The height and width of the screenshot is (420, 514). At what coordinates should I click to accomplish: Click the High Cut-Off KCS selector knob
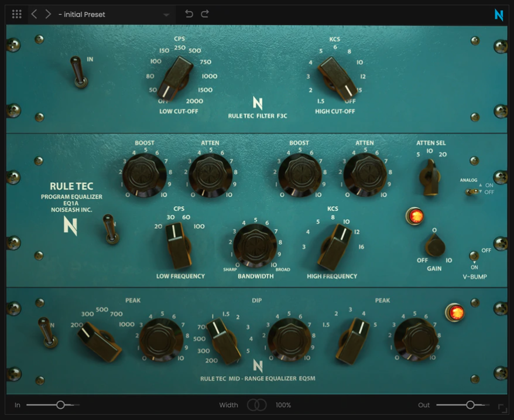point(338,78)
